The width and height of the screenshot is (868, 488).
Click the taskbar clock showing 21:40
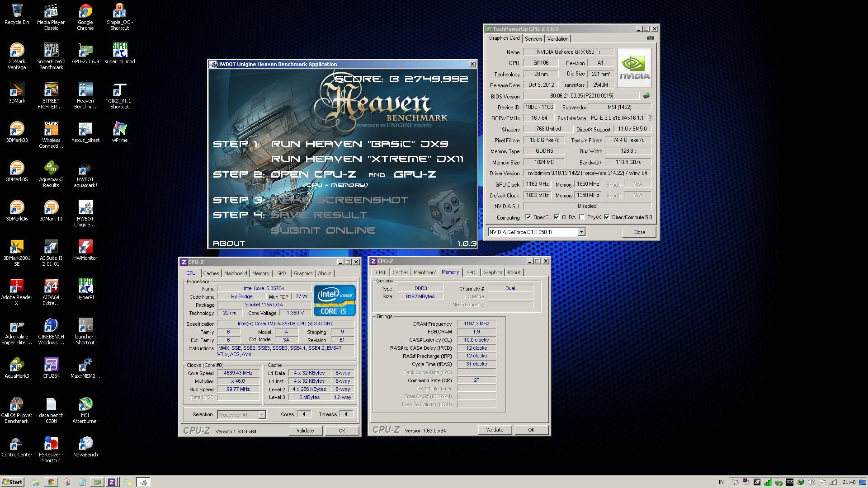point(849,482)
